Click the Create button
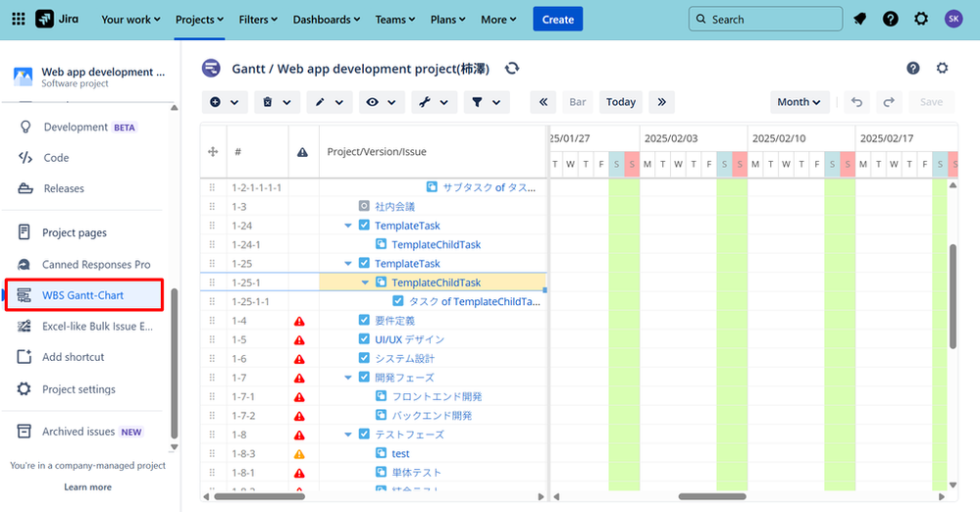Viewport: 980px width, 512px height. click(x=557, y=20)
